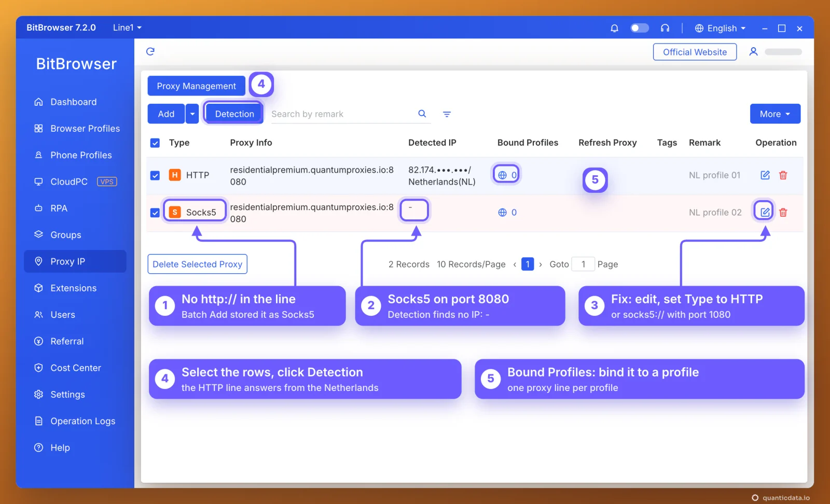Open the notification bell
830x504 pixels.
(x=614, y=28)
